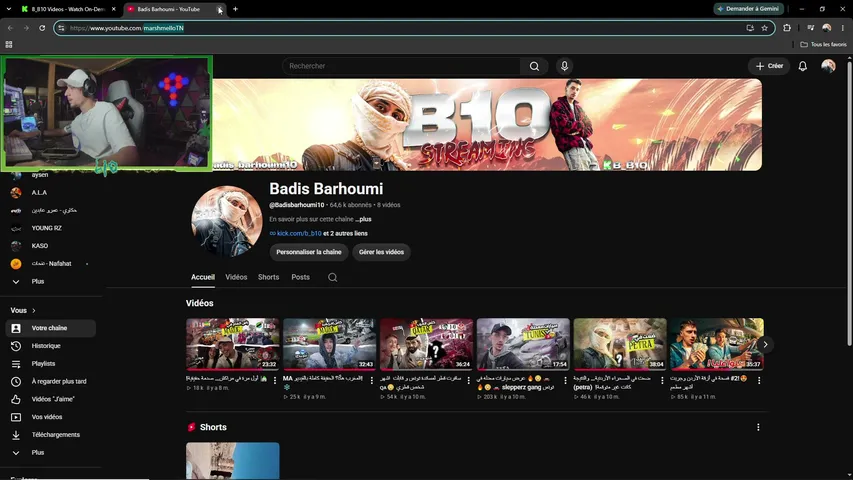Click the browser apps grid icon
Screen dimensions: 853x480
pos(9,45)
